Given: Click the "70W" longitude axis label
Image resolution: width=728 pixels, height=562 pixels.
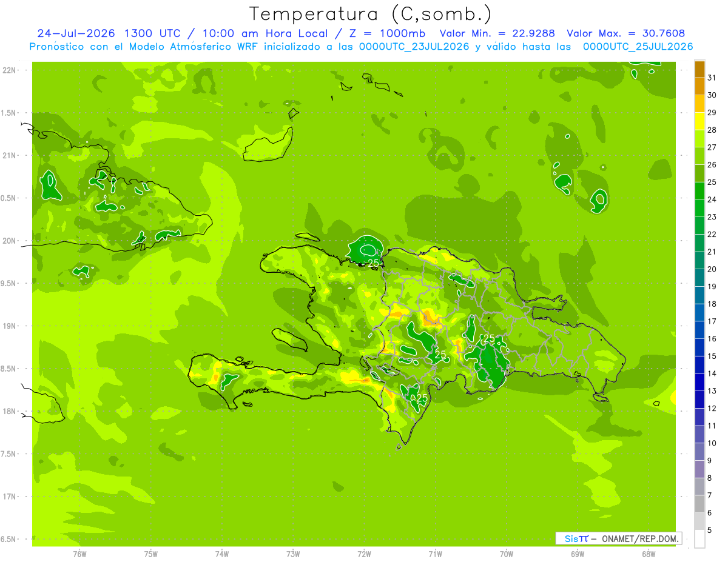Looking at the screenshot, I should (x=507, y=554).
